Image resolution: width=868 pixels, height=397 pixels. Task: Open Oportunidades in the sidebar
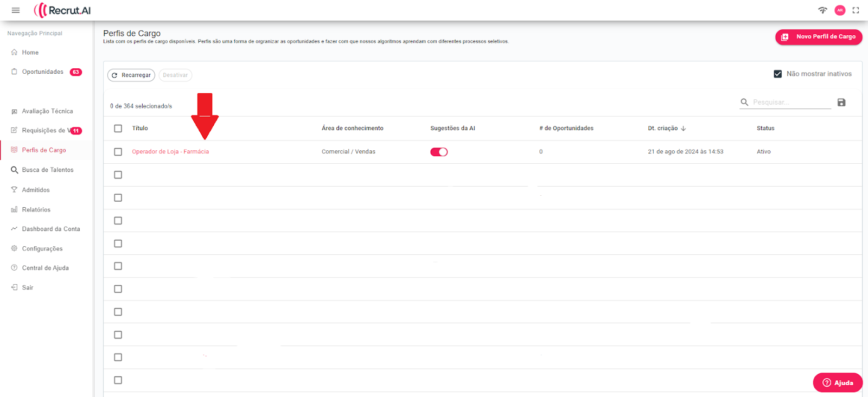[x=43, y=72]
